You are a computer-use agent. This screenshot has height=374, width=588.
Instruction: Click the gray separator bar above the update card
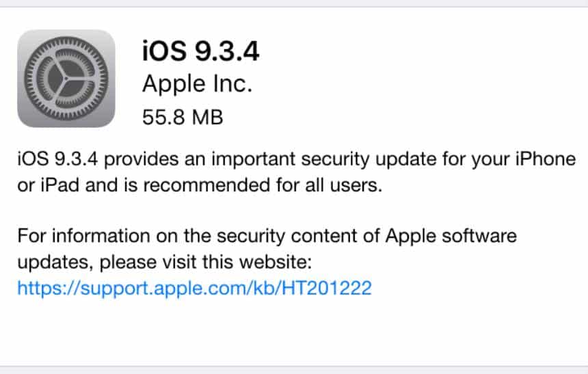(294, 3)
